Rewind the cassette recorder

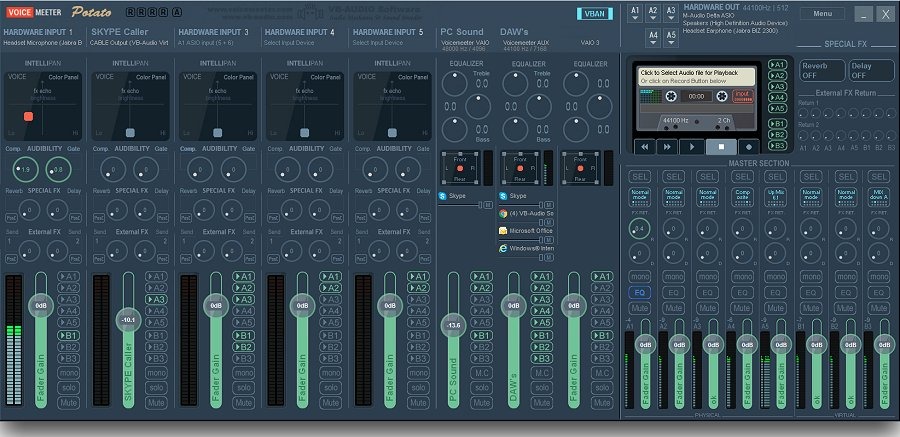[645, 146]
